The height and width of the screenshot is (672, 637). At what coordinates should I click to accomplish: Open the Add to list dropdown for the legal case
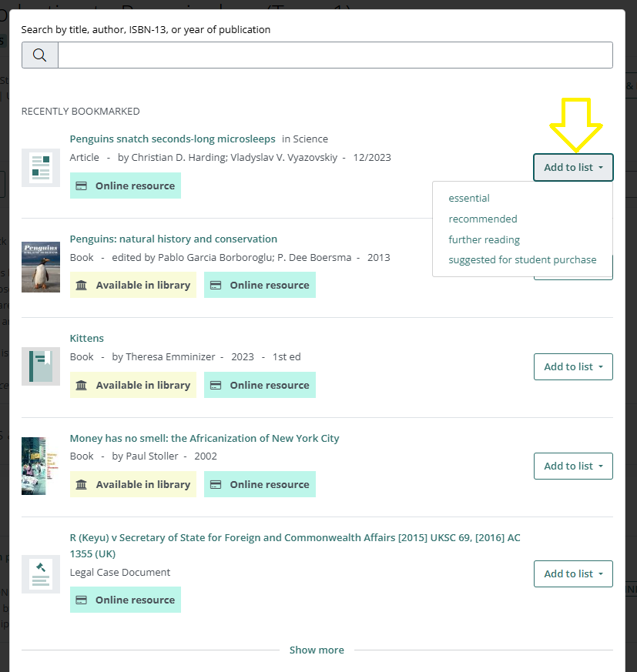click(x=573, y=573)
